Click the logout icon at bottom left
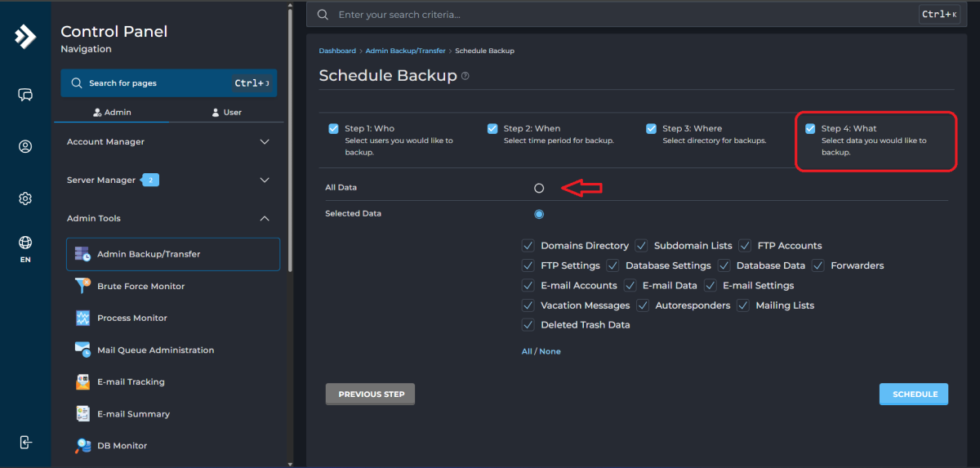 (25, 442)
